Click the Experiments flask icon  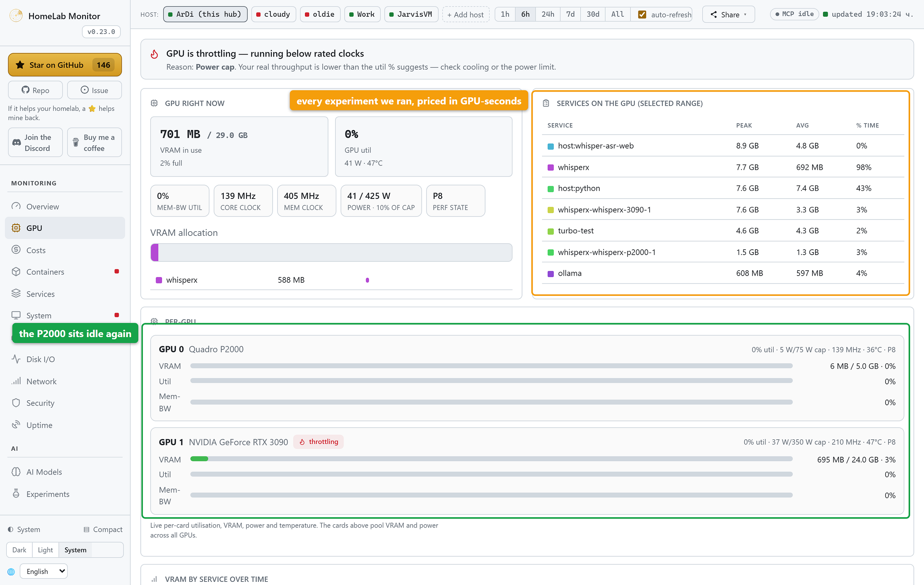16,494
